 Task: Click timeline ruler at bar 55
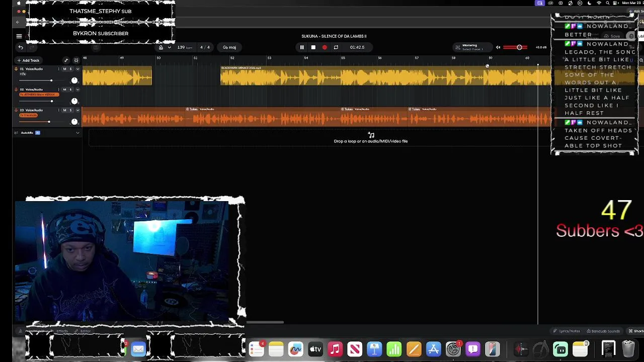[343, 58]
